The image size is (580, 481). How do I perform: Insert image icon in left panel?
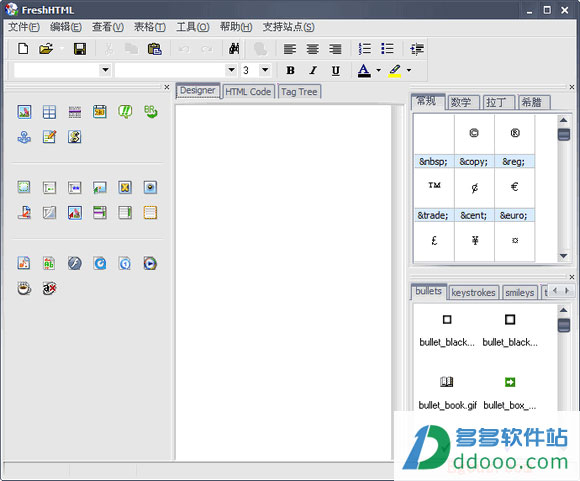[x=24, y=112]
